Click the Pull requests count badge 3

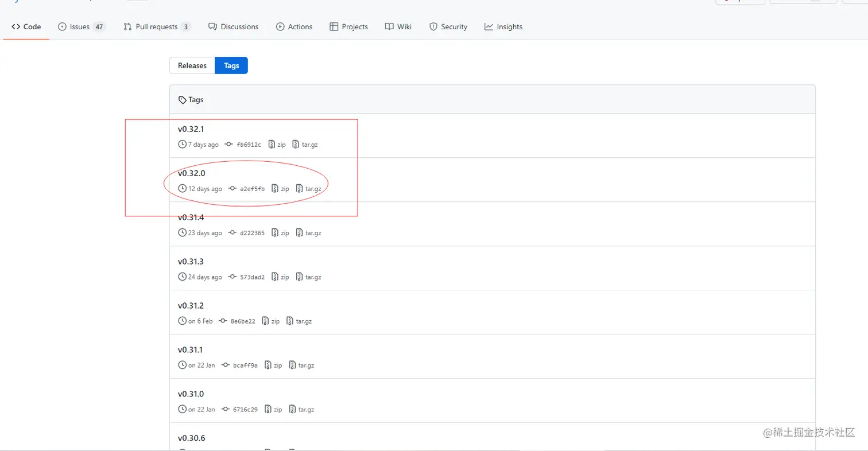(185, 26)
